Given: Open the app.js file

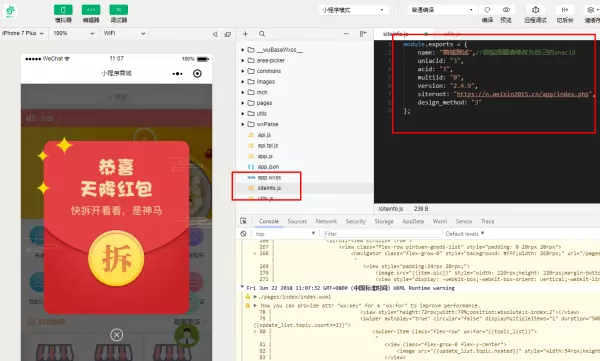Looking at the screenshot, I should click(265, 156).
